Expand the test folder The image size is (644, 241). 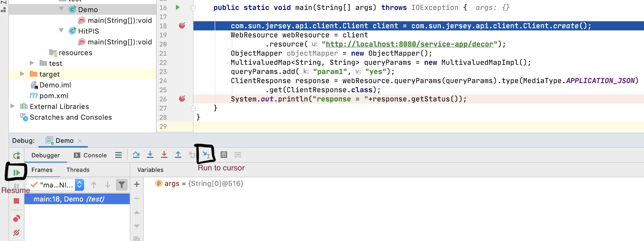pyautogui.click(x=32, y=63)
